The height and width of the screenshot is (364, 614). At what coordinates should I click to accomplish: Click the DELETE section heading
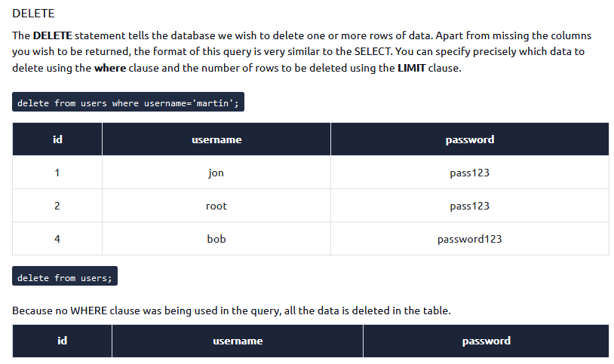tap(33, 14)
